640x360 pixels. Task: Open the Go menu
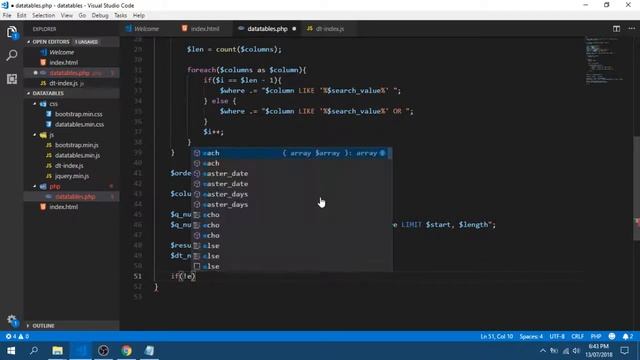pyautogui.click(x=82, y=15)
